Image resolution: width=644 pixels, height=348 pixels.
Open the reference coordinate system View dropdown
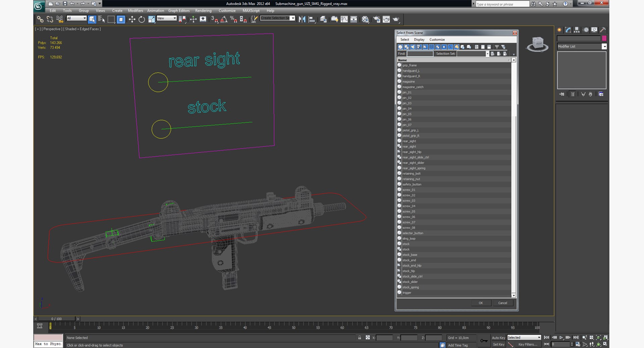[166, 18]
